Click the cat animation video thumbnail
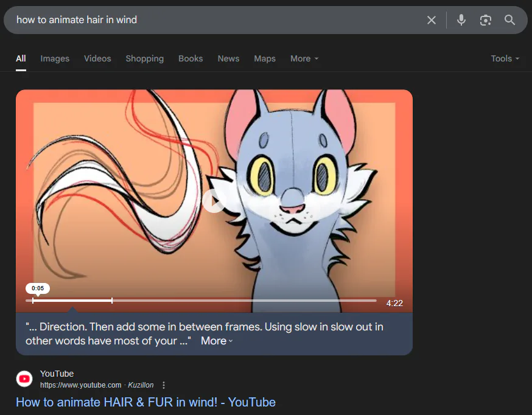This screenshot has height=415, width=532. point(214,201)
